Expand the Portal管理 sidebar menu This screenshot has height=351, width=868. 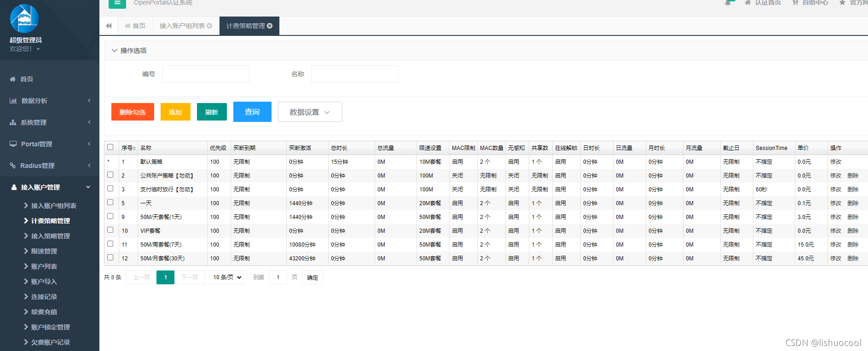(x=89, y=144)
